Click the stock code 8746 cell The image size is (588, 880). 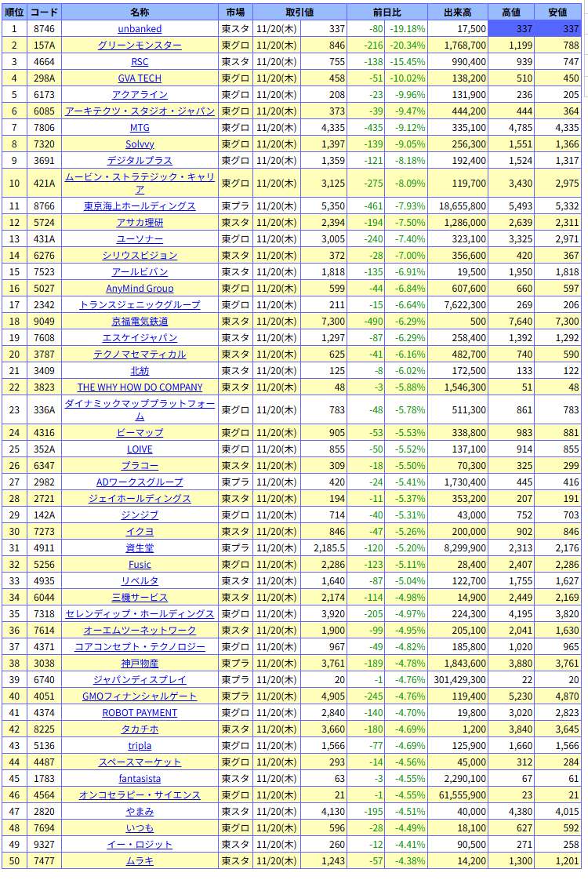(45, 29)
